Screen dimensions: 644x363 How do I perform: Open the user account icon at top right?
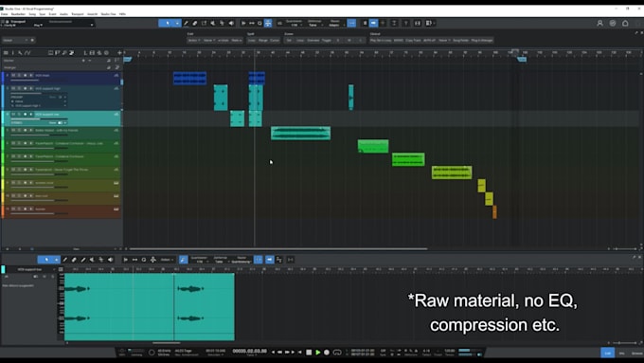pos(599,23)
